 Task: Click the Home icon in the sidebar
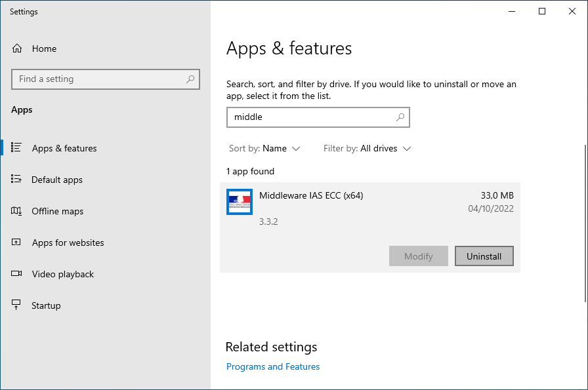(17, 49)
